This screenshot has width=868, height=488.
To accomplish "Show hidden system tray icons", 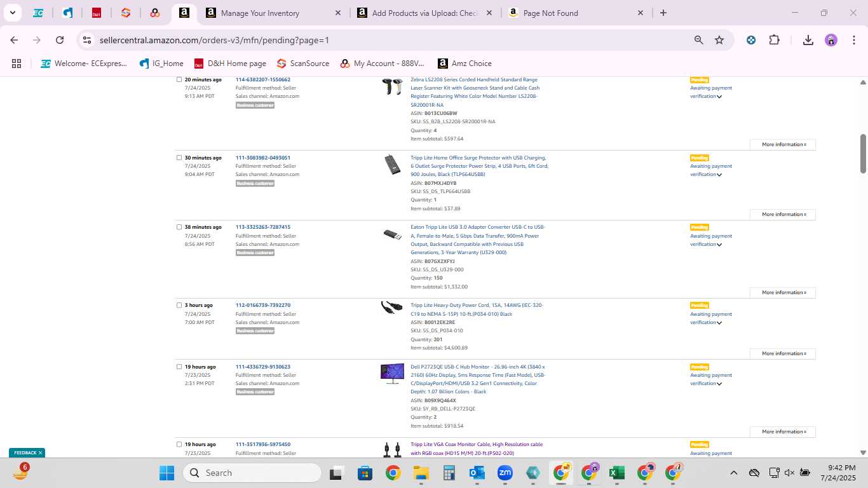I will point(733,473).
